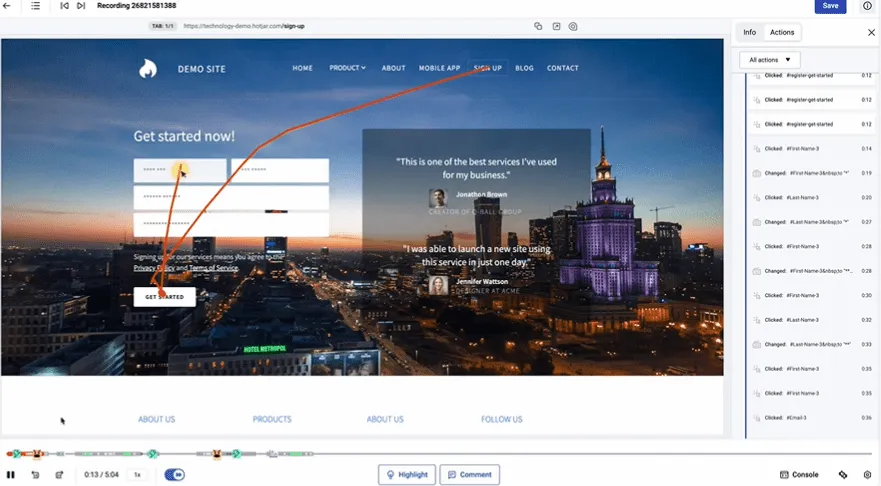Screen dimensions: 881x486
Task: Select Clicked #First-Name-3 action at 0:14
Action: [812, 149]
